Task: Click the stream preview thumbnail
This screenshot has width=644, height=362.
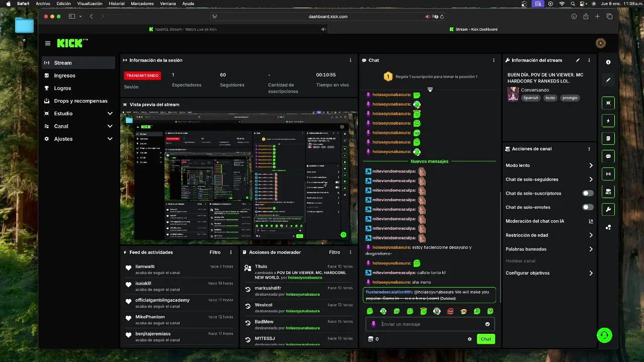Action: point(239,178)
